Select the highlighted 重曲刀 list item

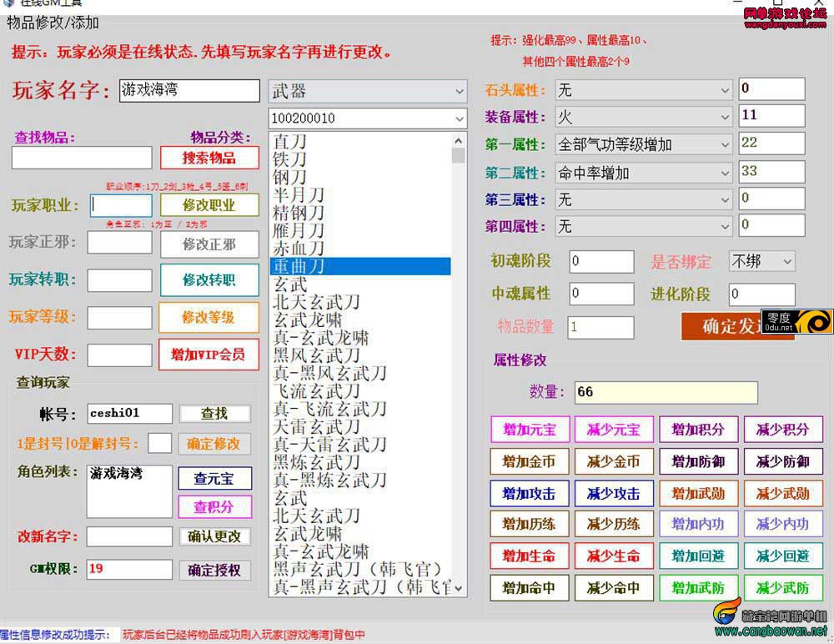[x=360, y=266]
